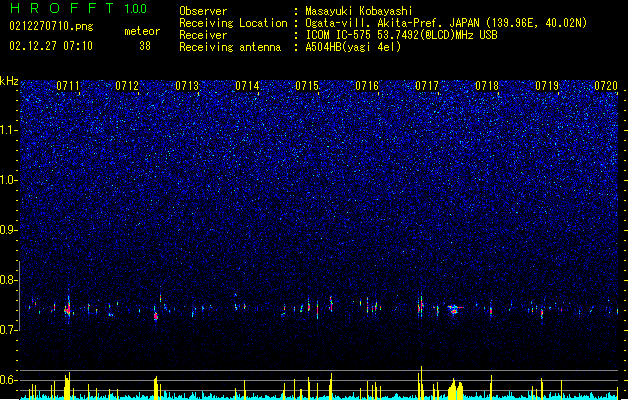Click the meteor count value 38

click(145, 46)
